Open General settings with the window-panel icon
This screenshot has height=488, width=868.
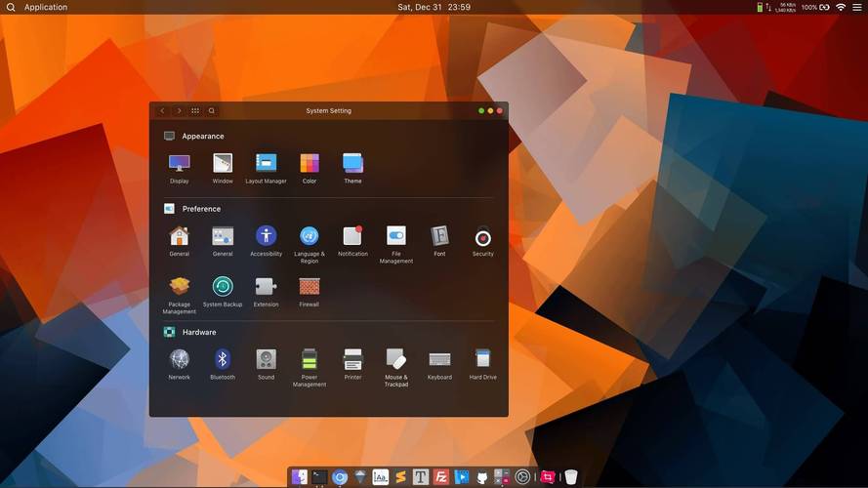click(223, 241)
